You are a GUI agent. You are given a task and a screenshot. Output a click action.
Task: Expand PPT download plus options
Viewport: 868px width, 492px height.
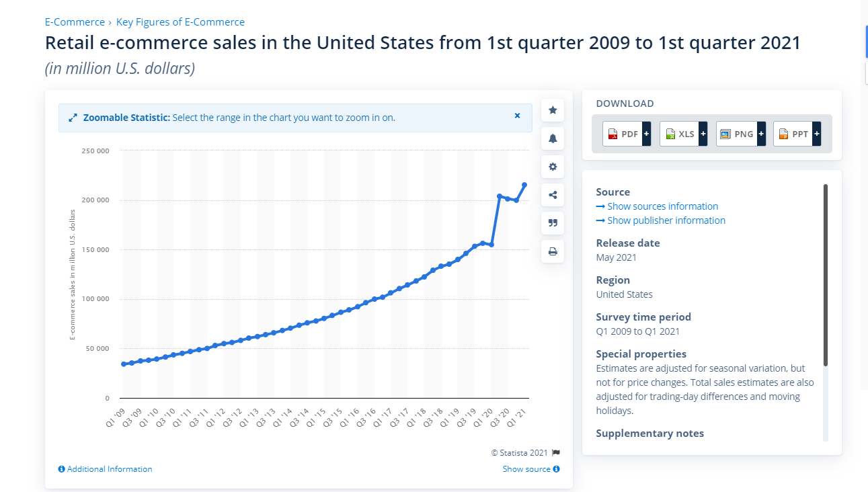pyautogui.click(x=816, y=134)
